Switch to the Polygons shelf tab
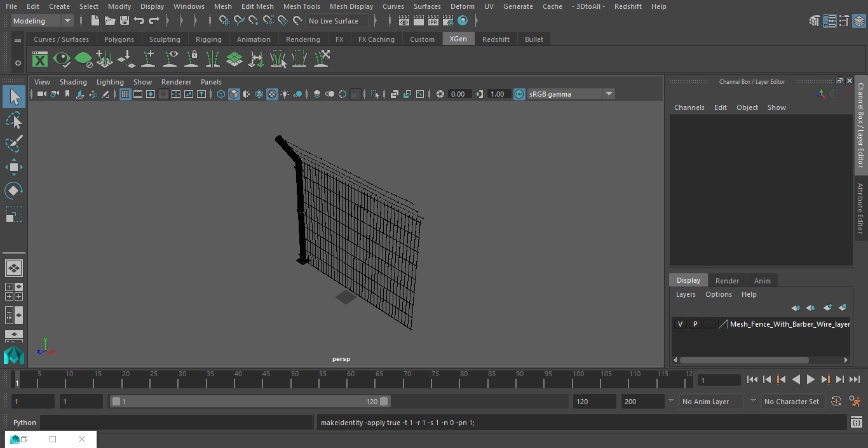This screenshot has height=448, width=868. 119,39
